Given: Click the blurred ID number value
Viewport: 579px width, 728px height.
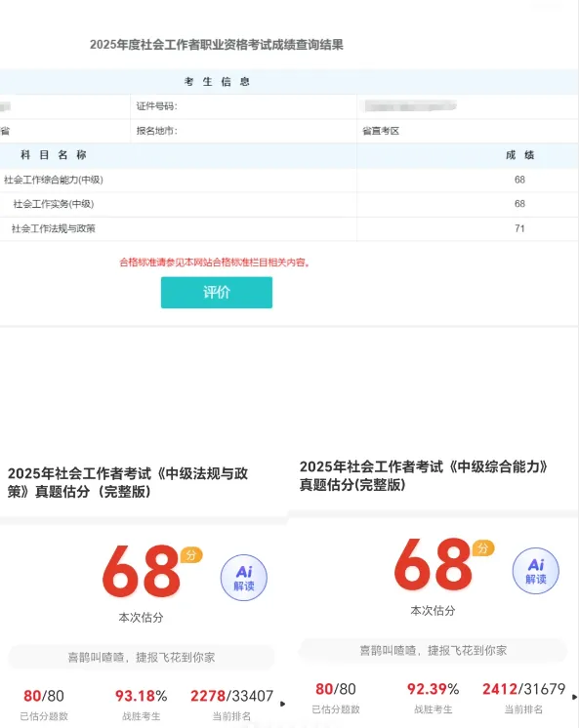Looking at the screenshot, I should tap(410, 106).
